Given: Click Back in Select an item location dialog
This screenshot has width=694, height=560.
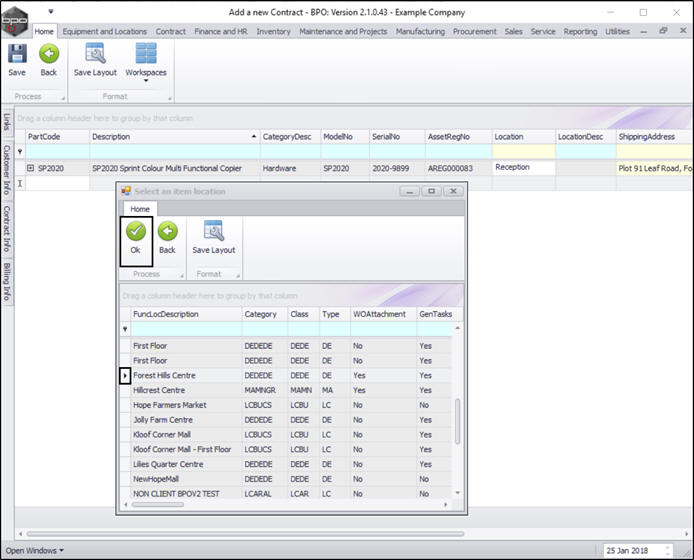Looking at the screenshot, I should (167, 238).
